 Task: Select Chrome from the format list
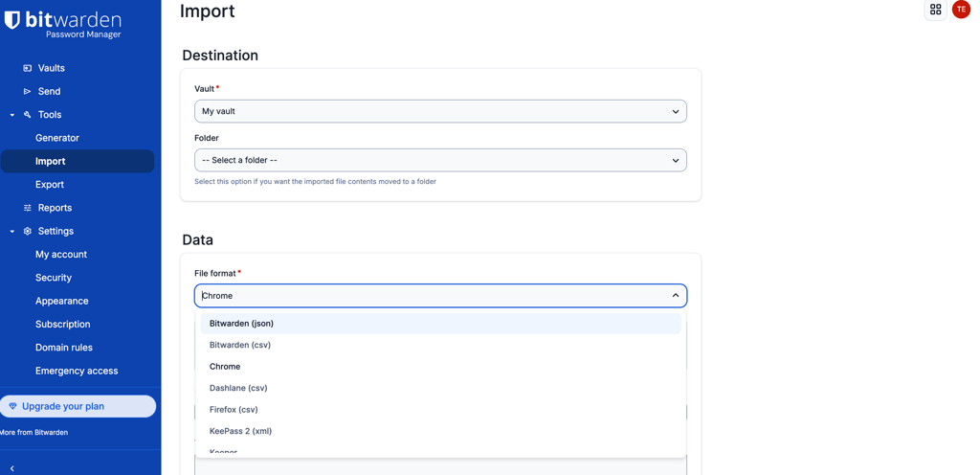[440, 366]
